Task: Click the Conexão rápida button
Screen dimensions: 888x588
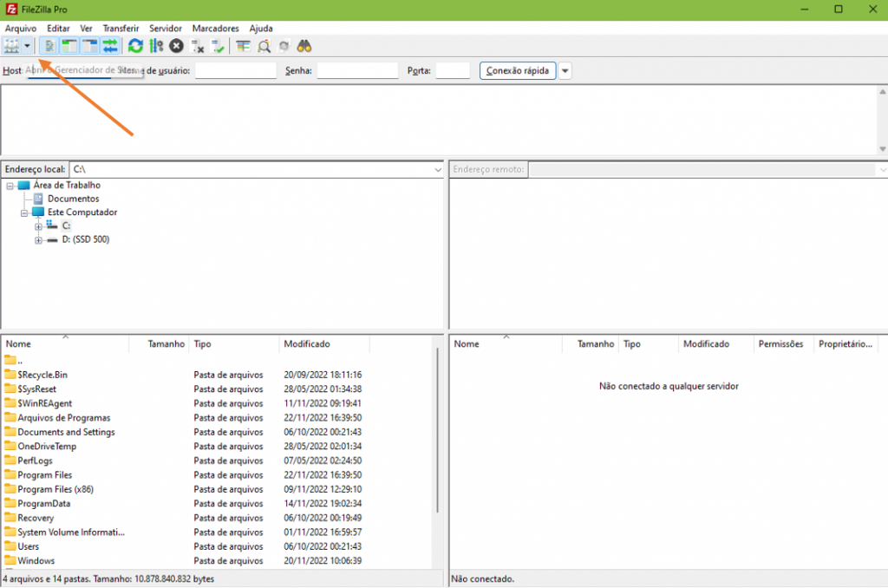Action: pyautogui.click(x=518, y=71)
